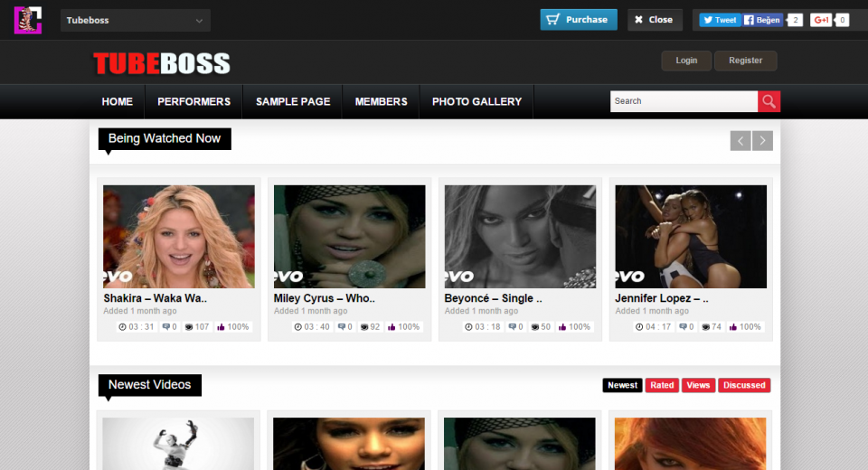Open the black-and-white dancer thumbnail in Newest Videos
The width and height of the screenshot is (868, 470).
[x=178, y=444]
